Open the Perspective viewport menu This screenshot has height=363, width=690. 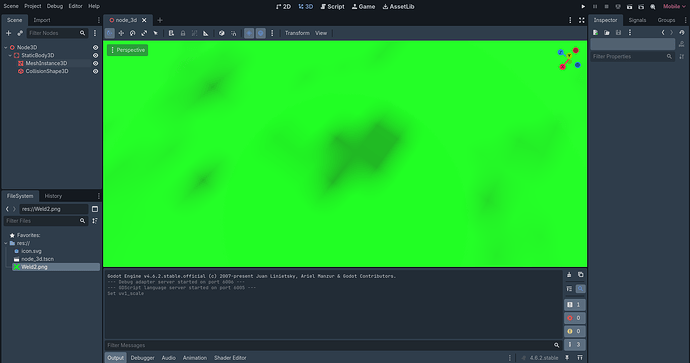tap(128, 50)
